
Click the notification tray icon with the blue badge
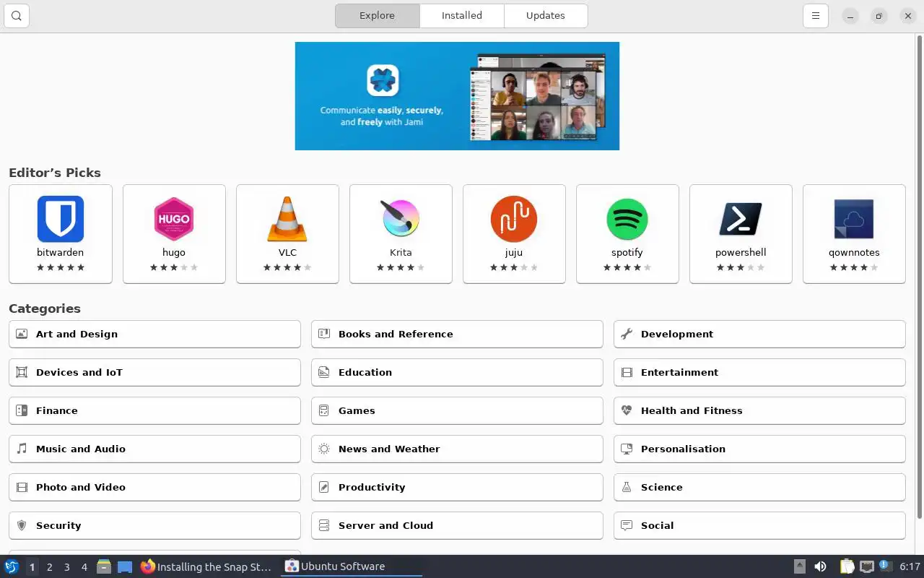(886, 566)
